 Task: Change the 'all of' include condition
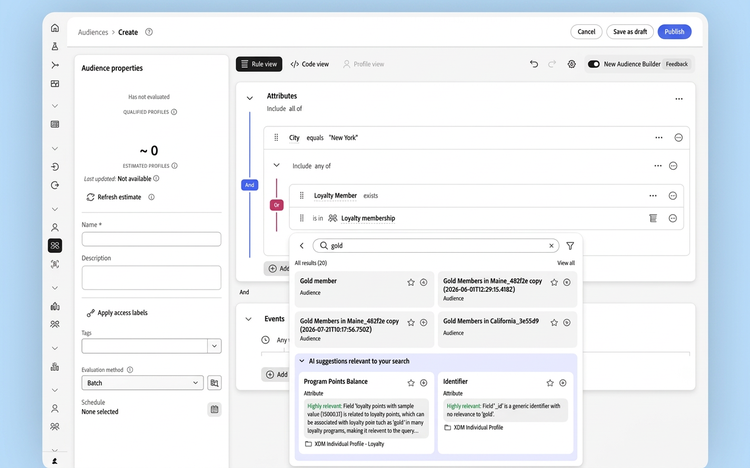pos(295,109)
